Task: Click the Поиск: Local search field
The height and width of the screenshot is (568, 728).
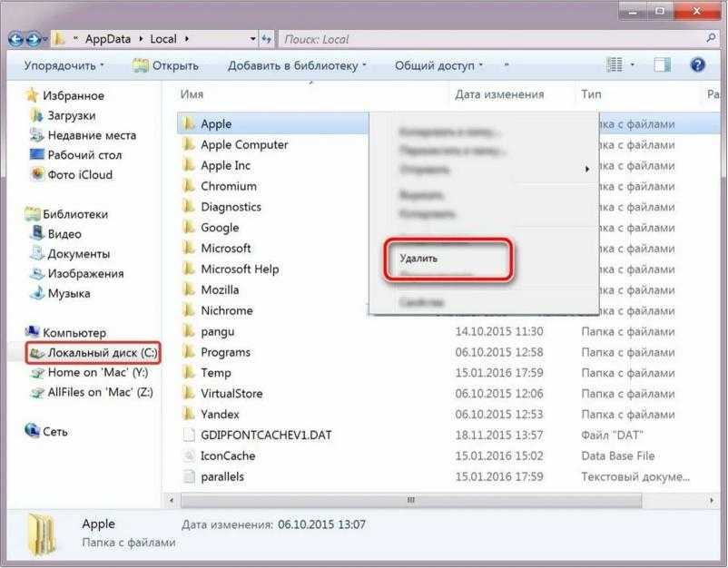Action: (x=490, y=39)
